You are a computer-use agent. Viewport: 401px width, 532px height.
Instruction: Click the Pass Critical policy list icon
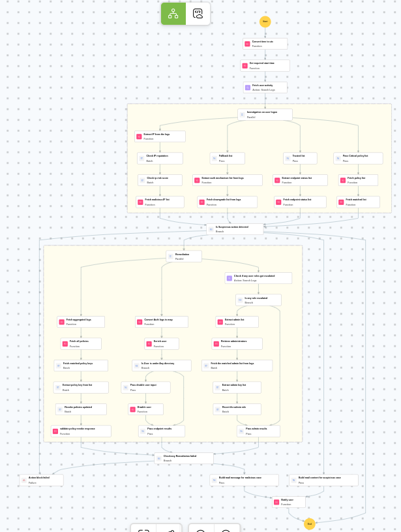pos(338,159)
